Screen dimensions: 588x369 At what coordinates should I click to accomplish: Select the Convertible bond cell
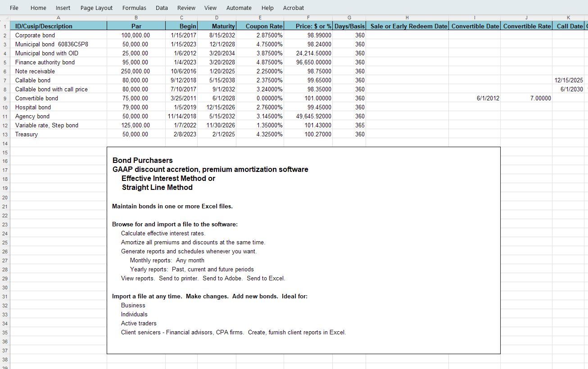pos(59,98)
